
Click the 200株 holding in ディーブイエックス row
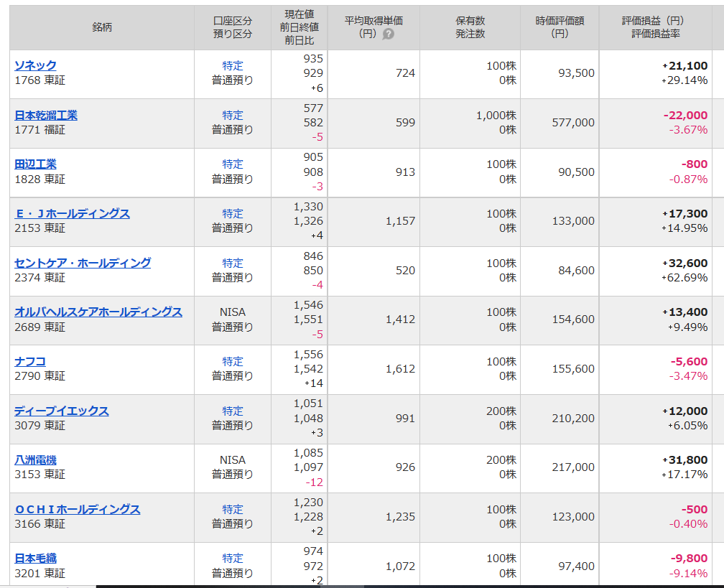point(501,411)
